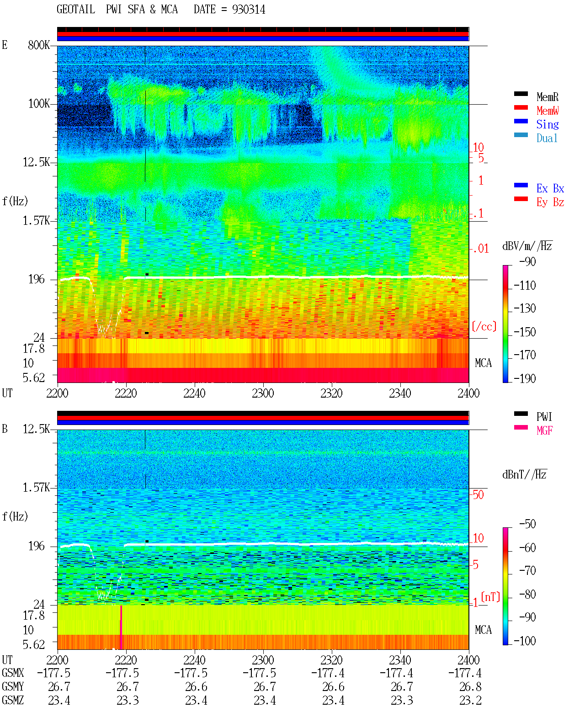Viewport: 585px width, 728px height.
Task: Click the '12.5K' frequency label on E panel
Action: pos(37,162)
